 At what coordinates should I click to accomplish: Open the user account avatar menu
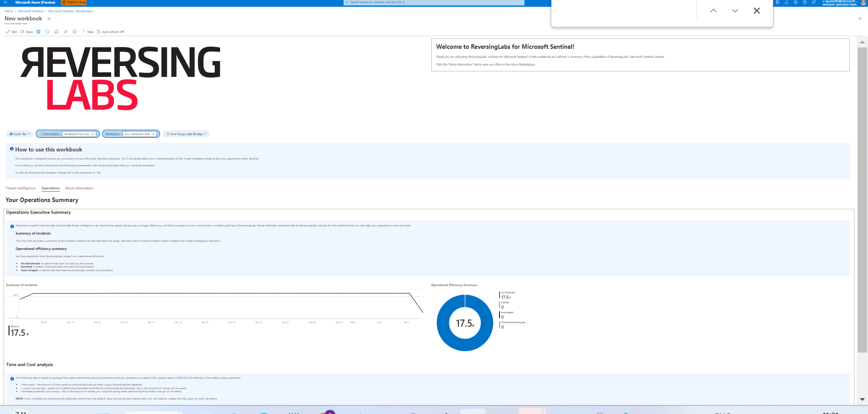pos(863,2)
